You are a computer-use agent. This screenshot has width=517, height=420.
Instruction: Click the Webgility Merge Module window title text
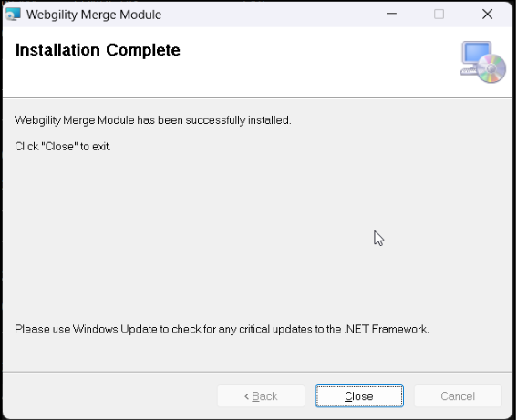[x=94, y=15]
